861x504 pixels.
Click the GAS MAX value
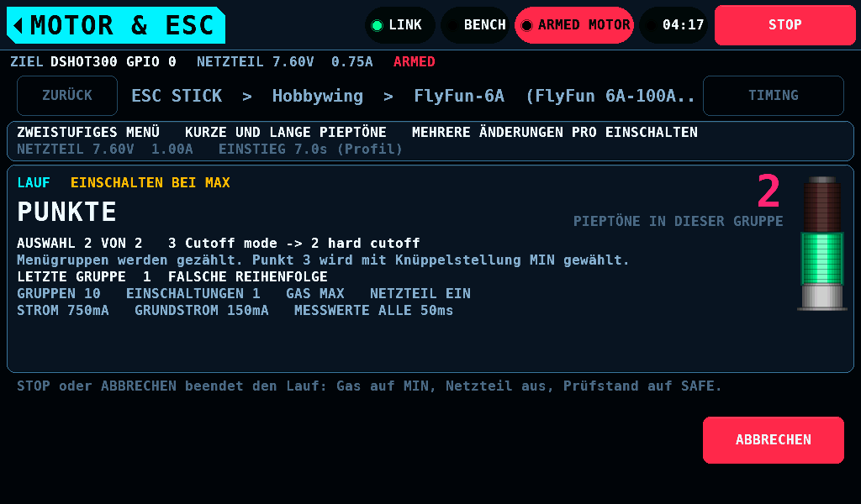pos(315,293)
